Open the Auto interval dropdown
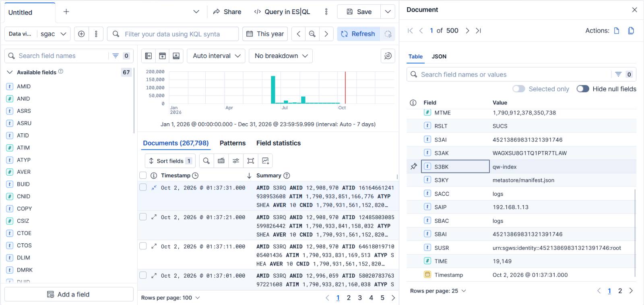The width and height of the screenshot is (644, 305). 216,56
